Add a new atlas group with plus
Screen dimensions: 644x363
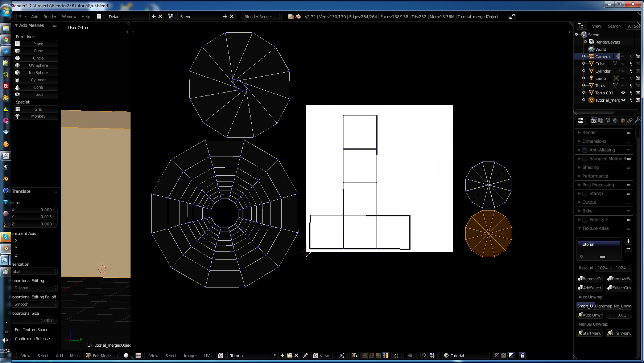628,241
